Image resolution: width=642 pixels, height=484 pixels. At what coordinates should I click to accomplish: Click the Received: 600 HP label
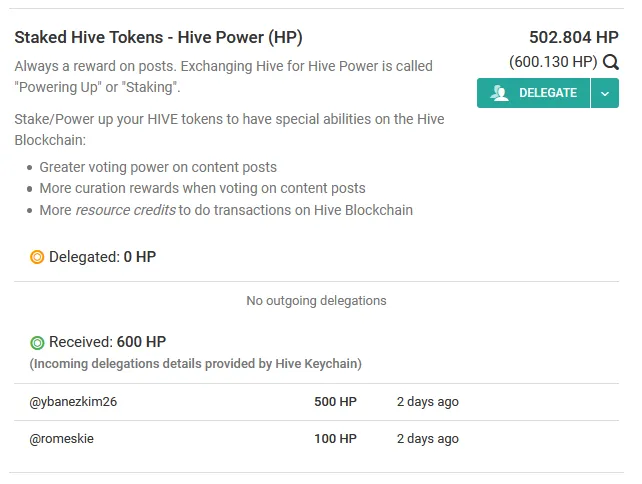pyautogui.click(x=107, y=342)
